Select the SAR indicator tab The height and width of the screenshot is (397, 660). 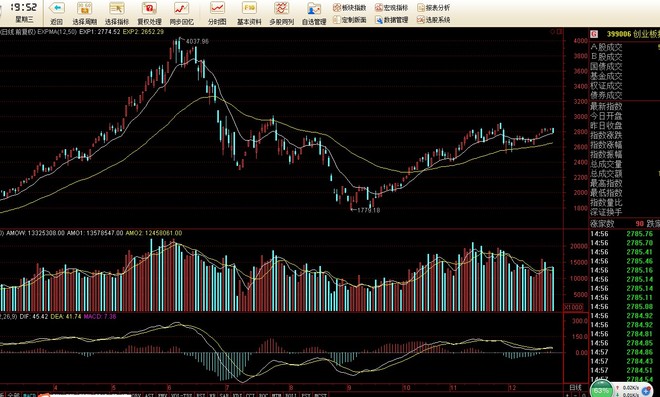pyautogui.click(x=224, y=394)
